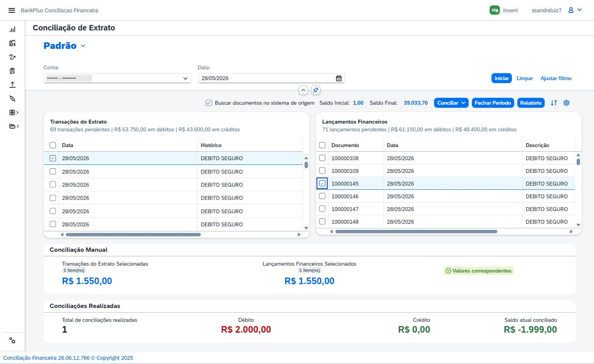
Task: Select all rows in Transações do Extrato
Action: tap(53, 145)
